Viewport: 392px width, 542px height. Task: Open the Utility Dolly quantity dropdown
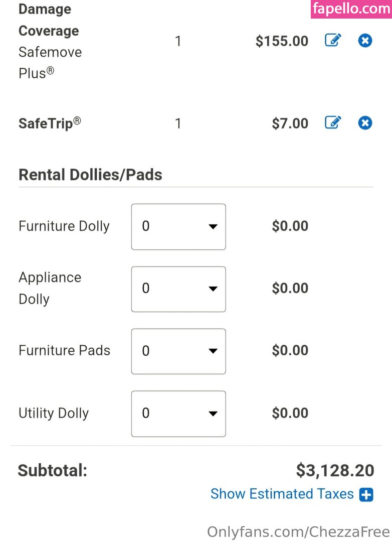point(178,414)
